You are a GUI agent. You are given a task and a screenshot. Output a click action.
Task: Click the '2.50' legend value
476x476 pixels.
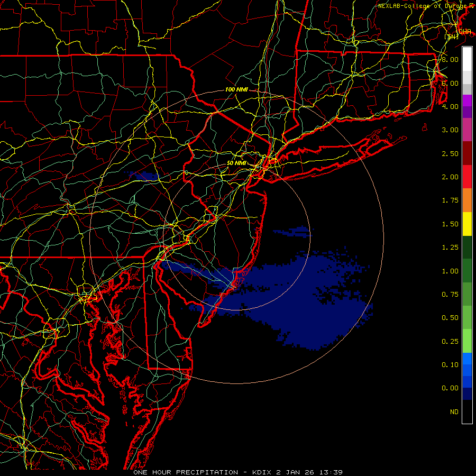pyautogui.click(x=450, y=153)
